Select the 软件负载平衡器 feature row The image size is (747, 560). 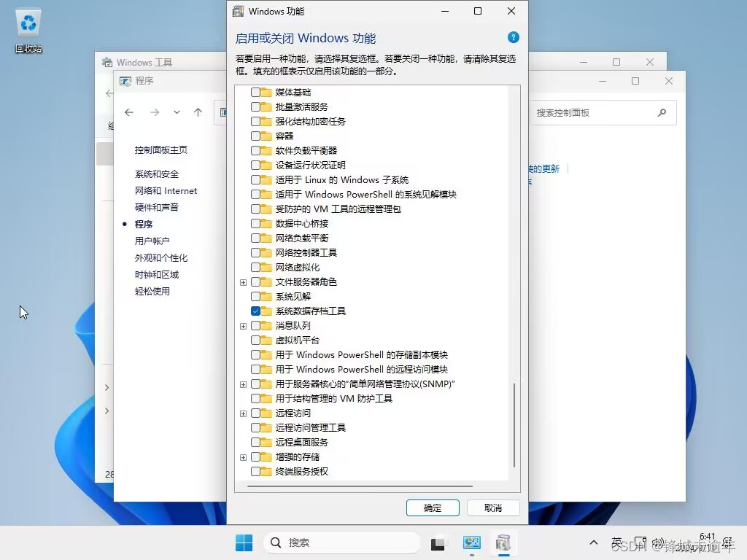306,150
